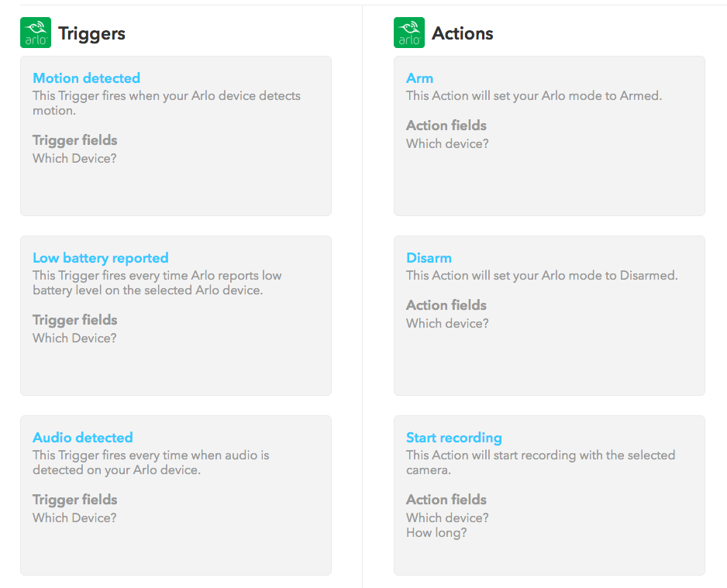Click Which Device? under Motion detected
727x588 pixels.
[74, 159]
